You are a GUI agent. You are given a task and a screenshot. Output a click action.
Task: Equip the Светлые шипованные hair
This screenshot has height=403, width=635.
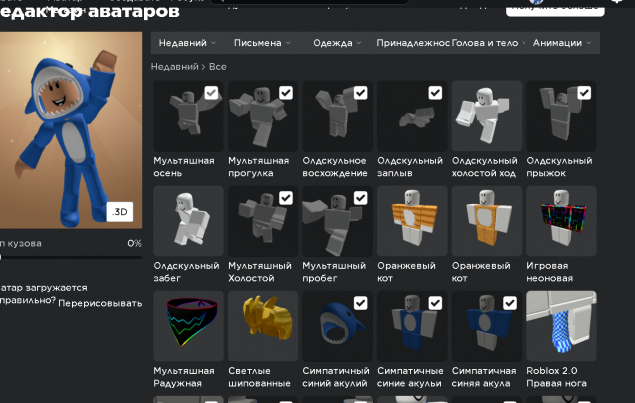(x=263, y=326)
